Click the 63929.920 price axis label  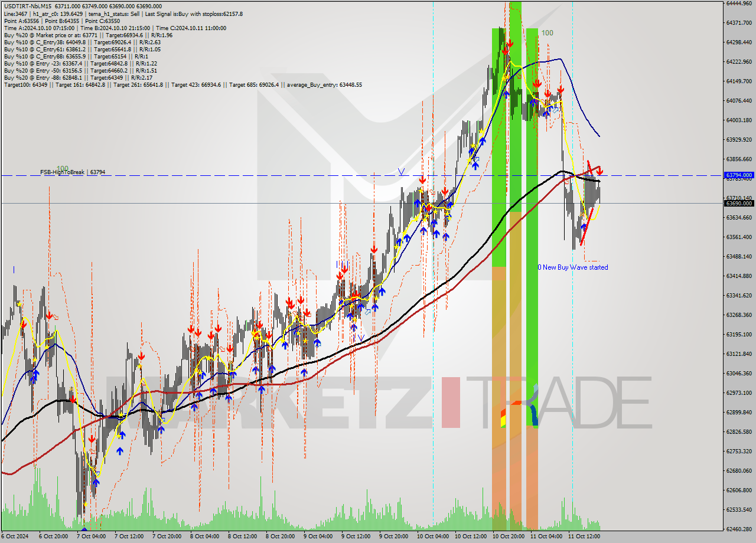click(739, 139)
